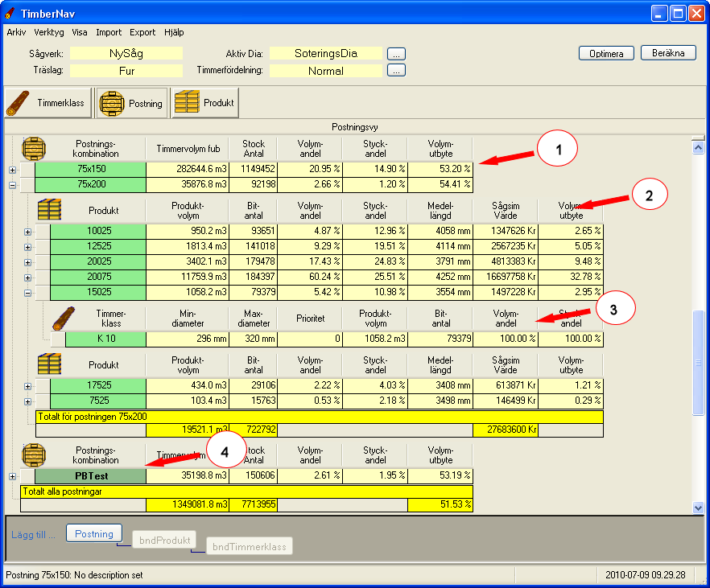Expand product 20075 row
Viewport: 710px width, 588px height.
[27, 278]
